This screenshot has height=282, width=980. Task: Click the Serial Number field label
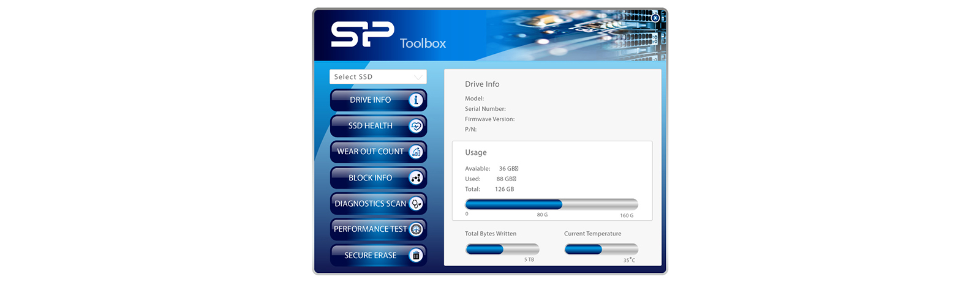point(485,109)
